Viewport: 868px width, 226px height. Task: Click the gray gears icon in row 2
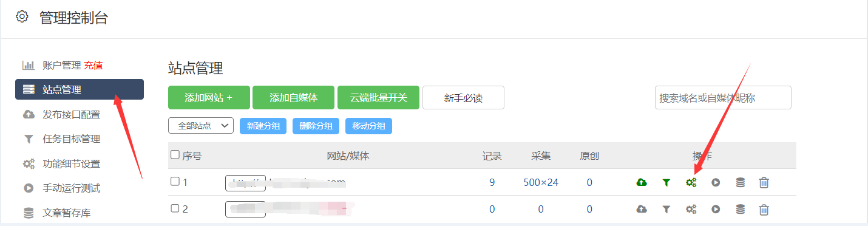point(691,209)
